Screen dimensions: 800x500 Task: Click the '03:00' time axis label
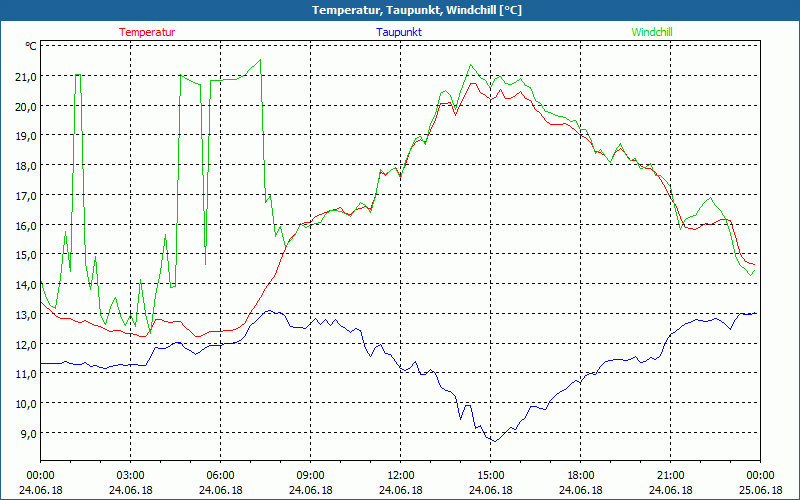[131, 476]
